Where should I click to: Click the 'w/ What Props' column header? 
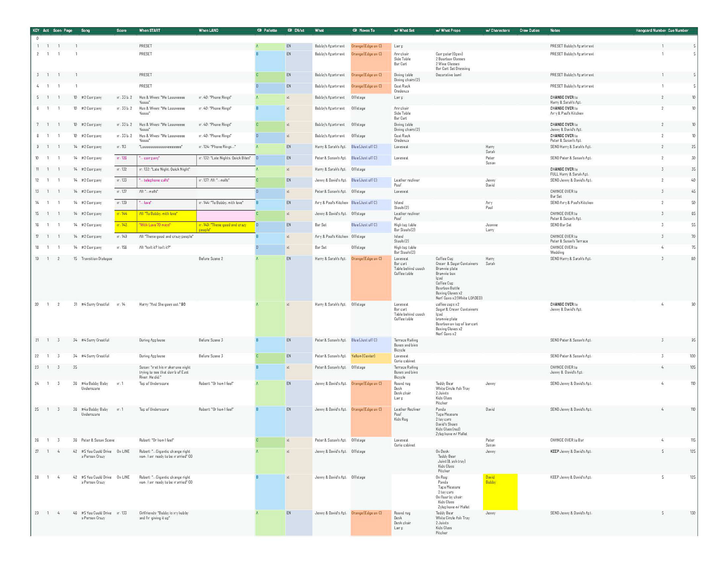pyautogui.click(x=448, y=30)
